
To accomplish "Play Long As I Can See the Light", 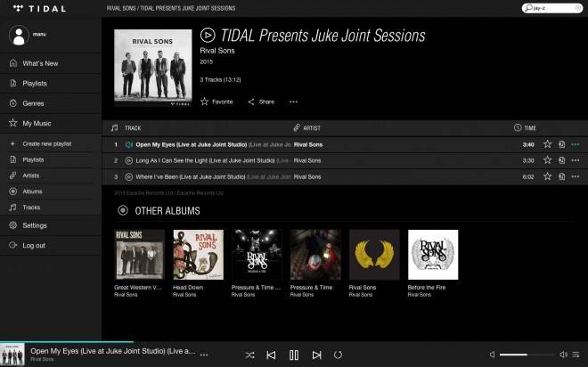I will [x=128, y=160].
